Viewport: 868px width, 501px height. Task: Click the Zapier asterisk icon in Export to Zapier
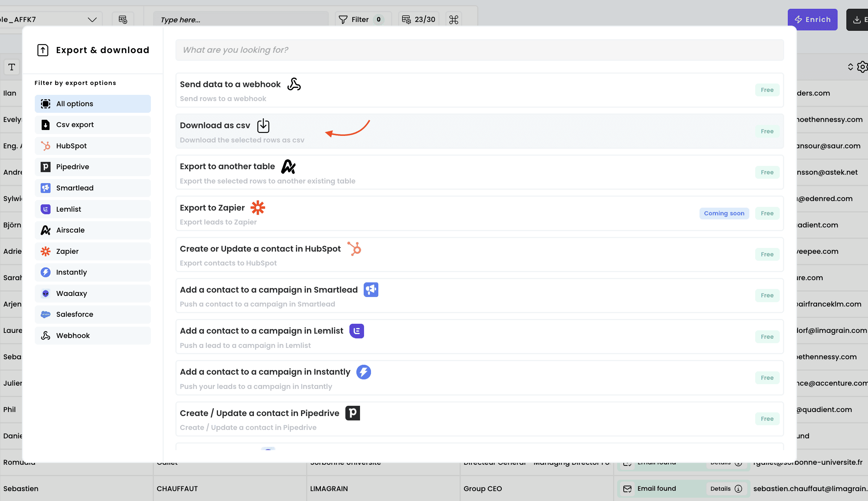(x=257, y=208)
